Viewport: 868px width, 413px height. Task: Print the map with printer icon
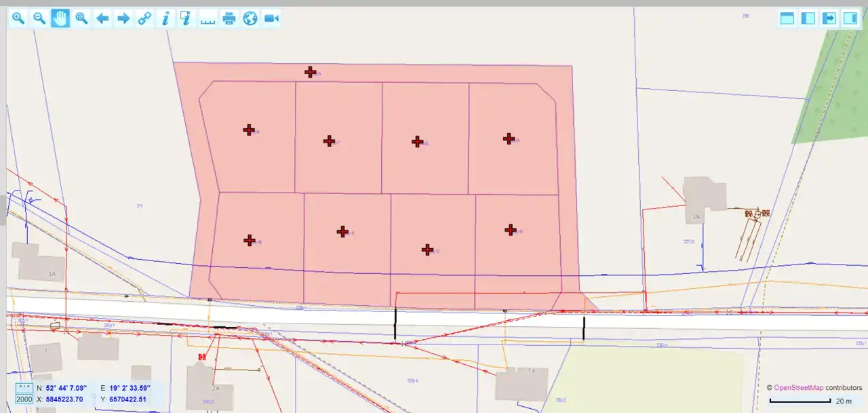click(x=229, y=18)
